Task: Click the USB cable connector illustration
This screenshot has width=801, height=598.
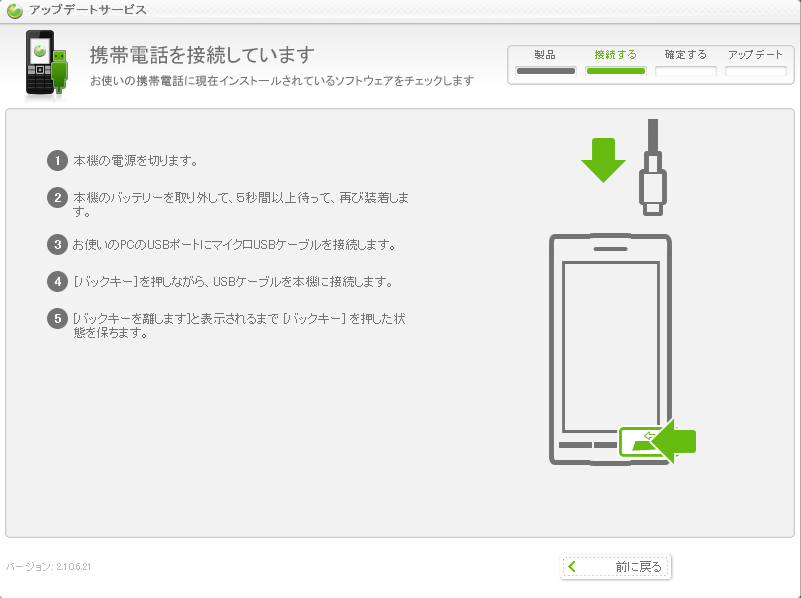Action: 653,168
